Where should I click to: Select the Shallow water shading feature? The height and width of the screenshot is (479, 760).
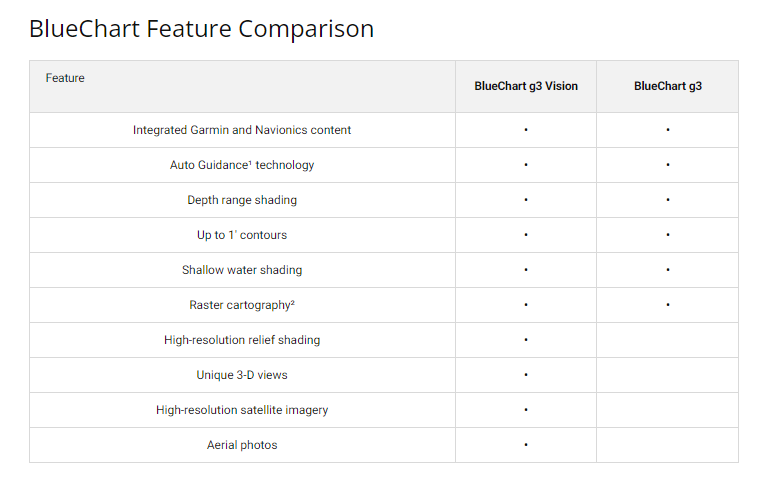click(x=242, y=270)
